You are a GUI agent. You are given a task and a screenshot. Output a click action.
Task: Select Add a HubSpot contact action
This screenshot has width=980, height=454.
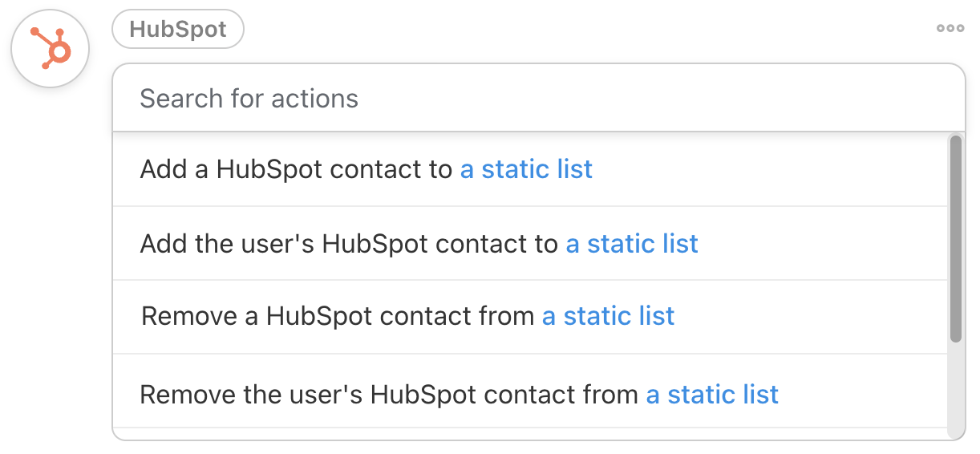(296, 169)
